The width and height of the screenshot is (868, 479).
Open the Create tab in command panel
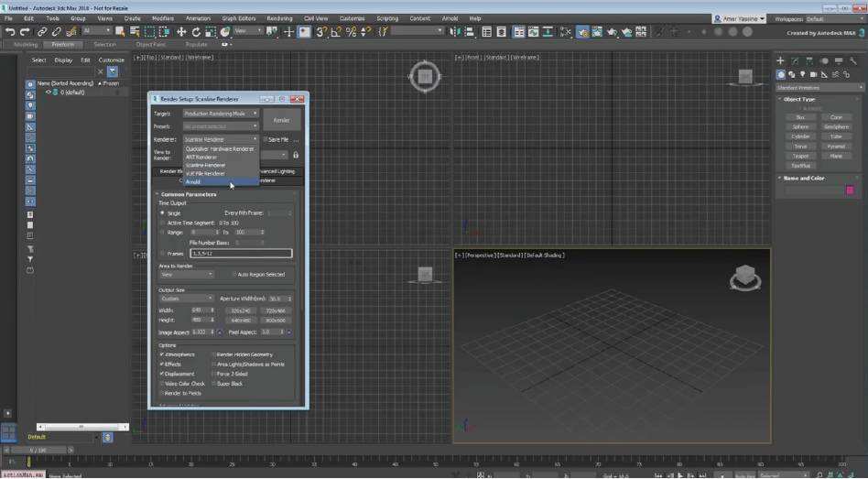(x=780, y=60)
